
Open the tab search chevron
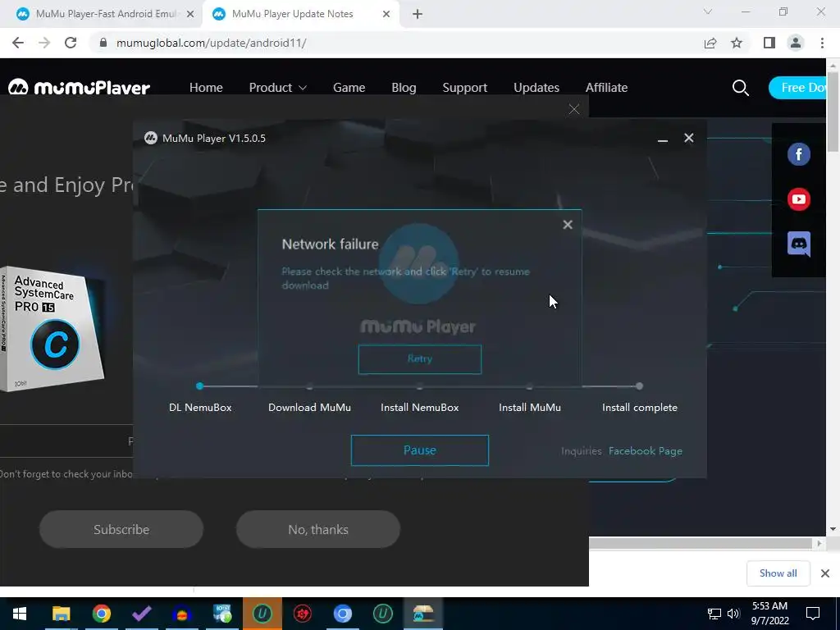click(x=708, y=11)
